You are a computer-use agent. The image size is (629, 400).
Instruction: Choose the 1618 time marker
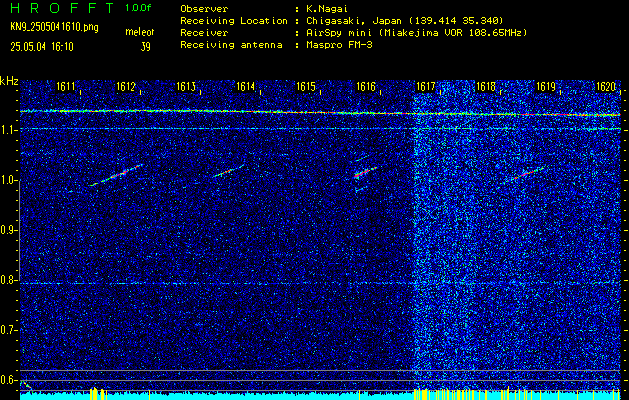point(486,86)
